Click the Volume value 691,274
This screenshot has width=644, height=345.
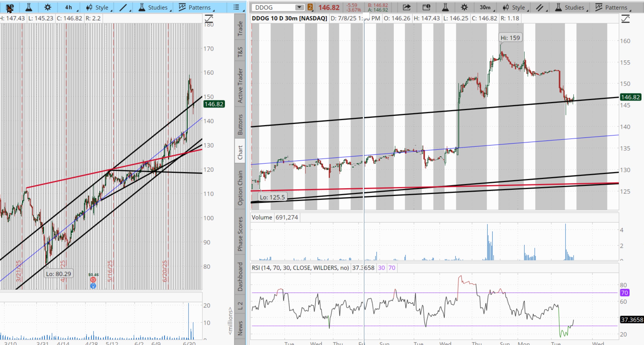[287, 217]
